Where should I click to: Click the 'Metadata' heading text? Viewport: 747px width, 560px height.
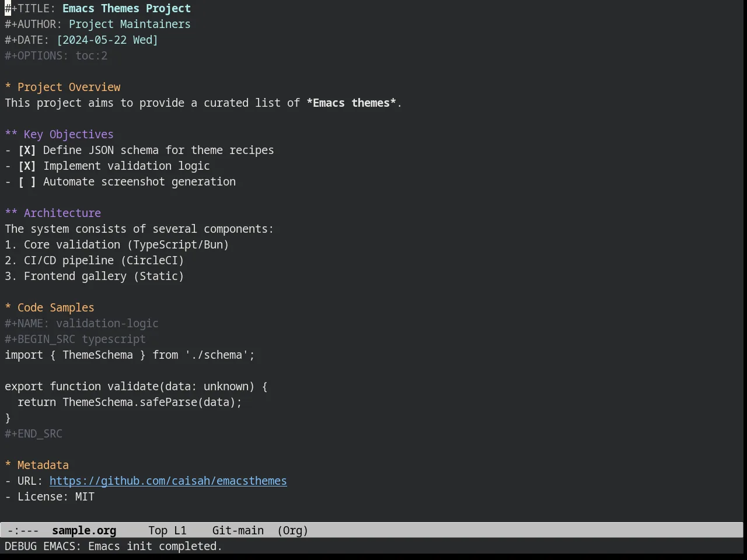click(x=43, y=465)
